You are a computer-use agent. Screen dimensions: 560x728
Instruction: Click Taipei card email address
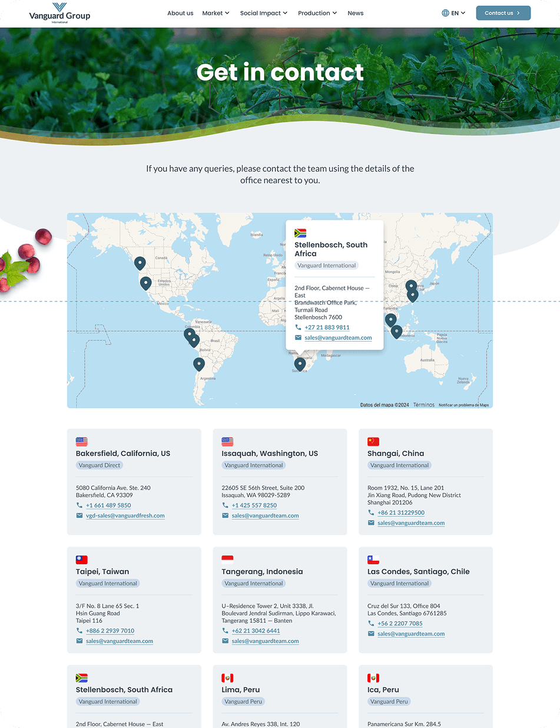pyautogui.click(x=120, y=641)
